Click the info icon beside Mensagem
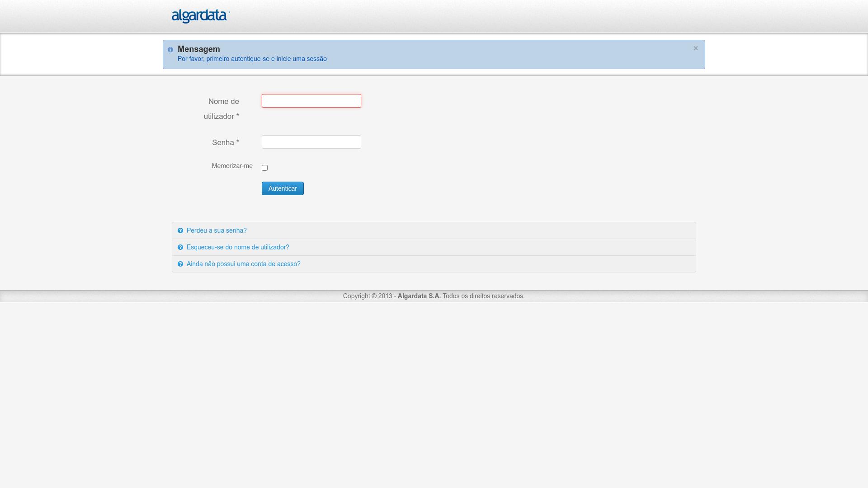868x488 pixels. (170, 50)
